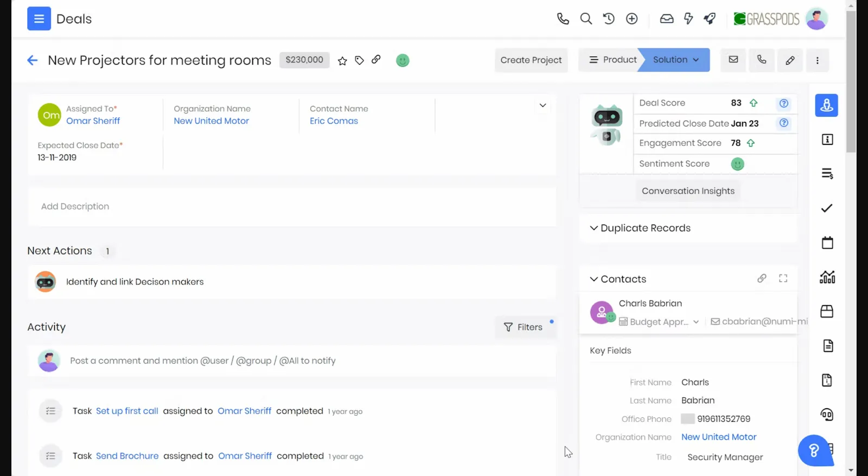This screenshot has width=868, height=476.
Task: Show Predicted Close Date help info
Action: (784, 123)
